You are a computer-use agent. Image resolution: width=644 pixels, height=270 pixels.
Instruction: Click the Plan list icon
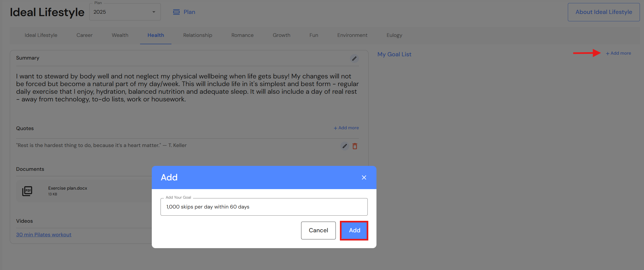[176, 12]
